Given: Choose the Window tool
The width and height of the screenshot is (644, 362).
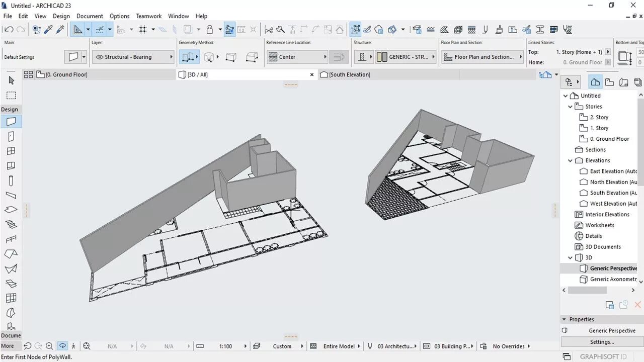Looking at the screenshot, I should click(x=11, y=151).
